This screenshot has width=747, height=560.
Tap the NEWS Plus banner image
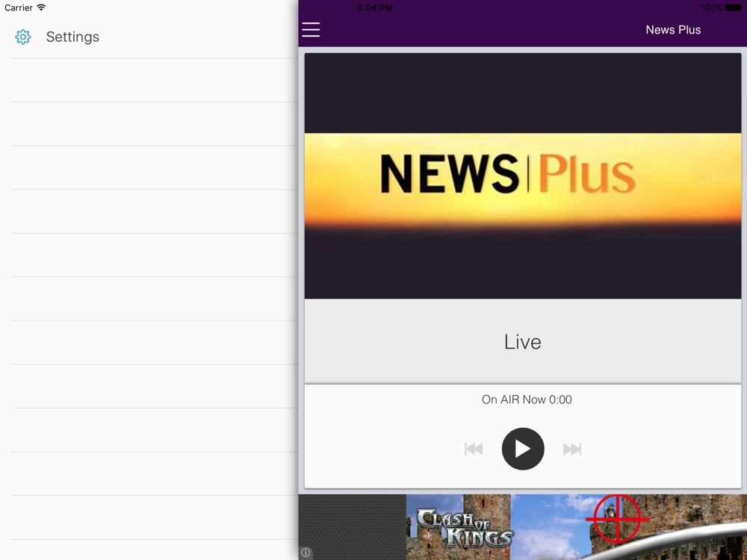(x=523, y=175)
